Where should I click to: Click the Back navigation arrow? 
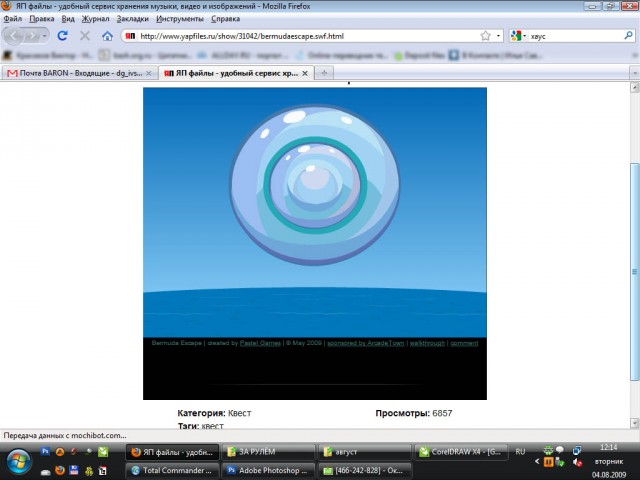point(14,36)
